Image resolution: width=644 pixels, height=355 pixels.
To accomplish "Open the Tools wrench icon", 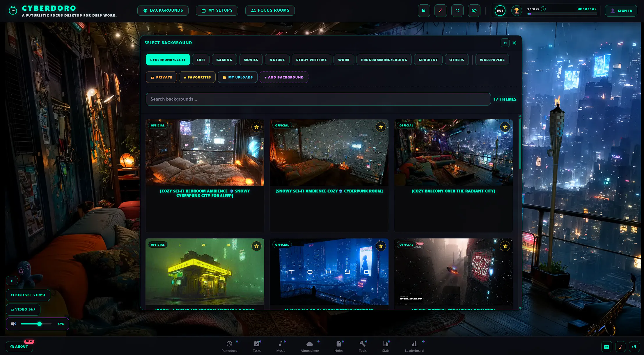I will pyautogui.click(x=363, y=346).
